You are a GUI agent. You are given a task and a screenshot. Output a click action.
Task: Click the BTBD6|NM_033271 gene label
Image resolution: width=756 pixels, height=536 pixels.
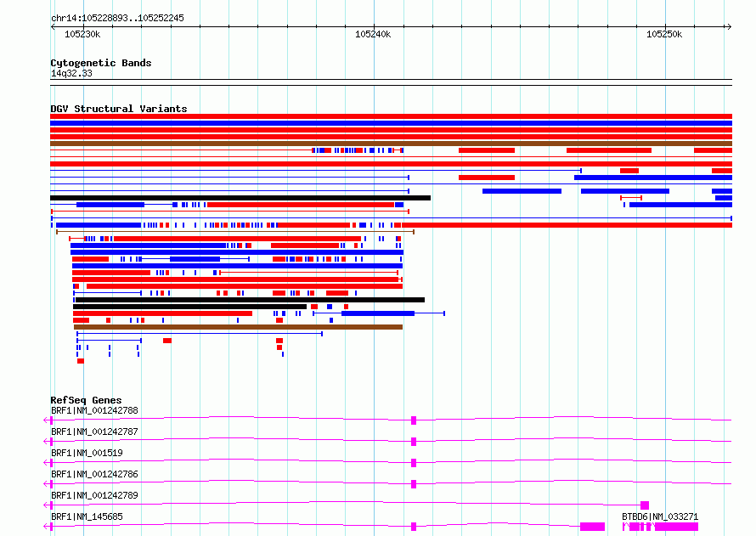click(x=660, y=516)
